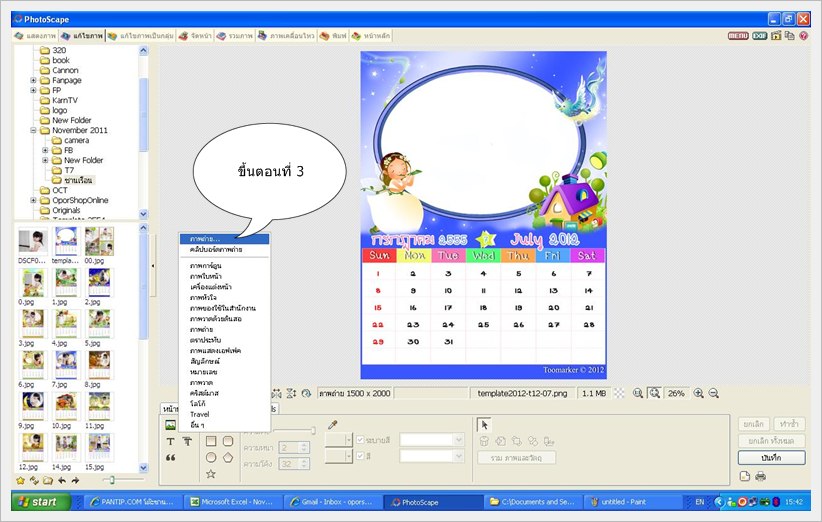Click the Windows start button
This screenshot has width=822, height=522.
pyautogui.click(x=41, y=502)
